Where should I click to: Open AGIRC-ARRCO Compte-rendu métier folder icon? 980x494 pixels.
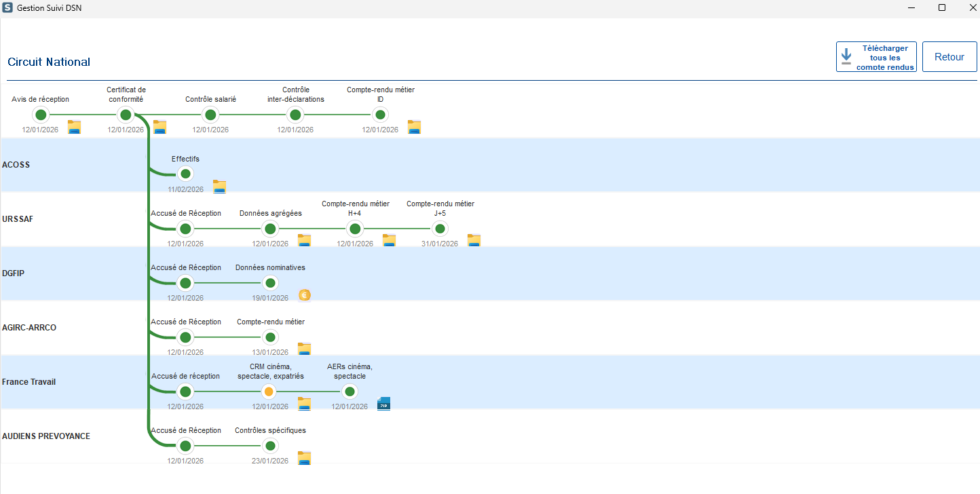[304, 349]
